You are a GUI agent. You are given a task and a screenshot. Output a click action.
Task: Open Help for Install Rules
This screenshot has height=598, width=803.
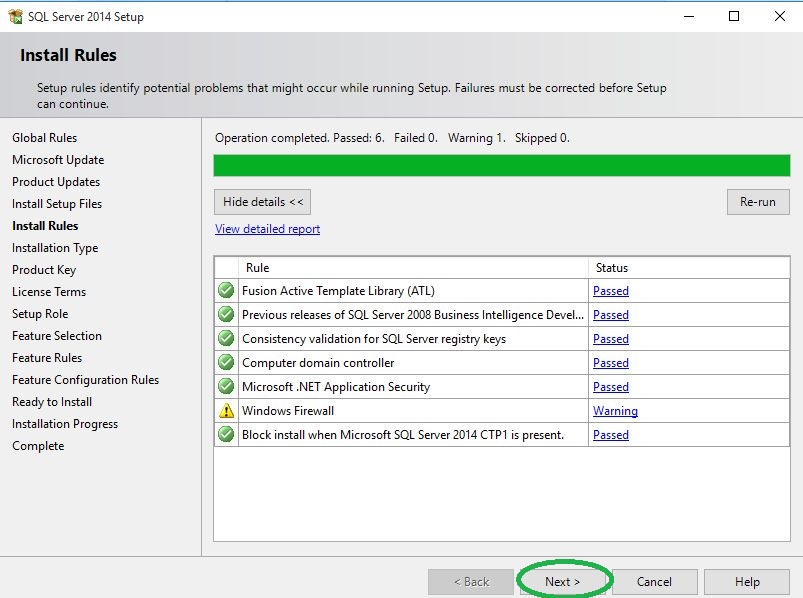747,581
